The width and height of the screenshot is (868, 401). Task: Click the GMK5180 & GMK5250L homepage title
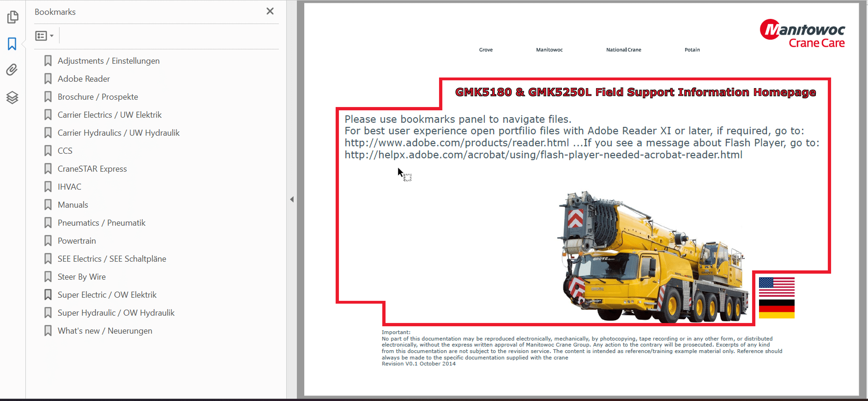pos(635,92)
